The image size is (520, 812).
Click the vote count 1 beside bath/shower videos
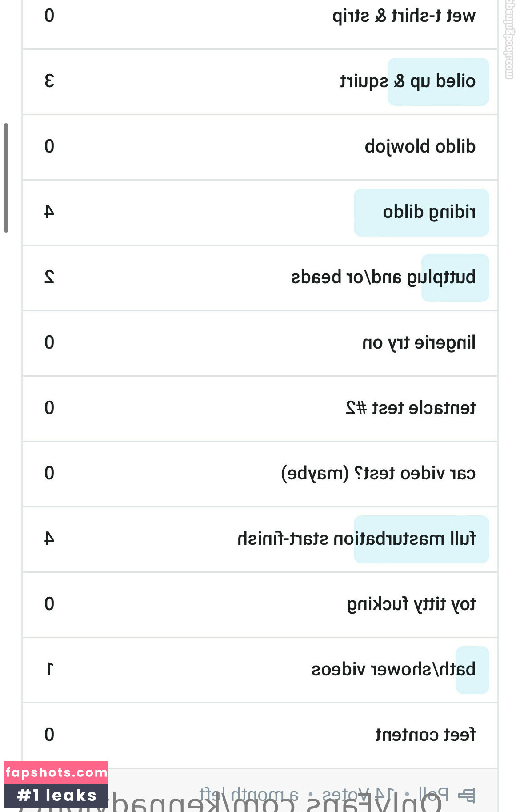[x=49, y=669]
